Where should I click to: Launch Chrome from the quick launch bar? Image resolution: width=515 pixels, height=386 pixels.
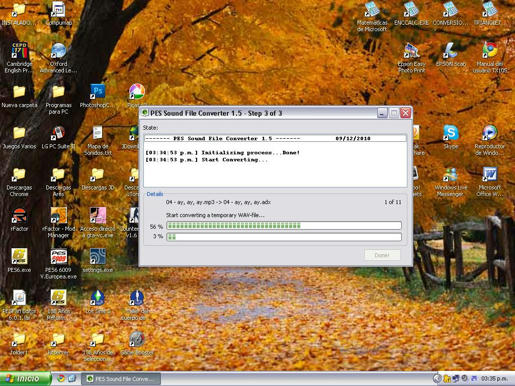point(61,379)
